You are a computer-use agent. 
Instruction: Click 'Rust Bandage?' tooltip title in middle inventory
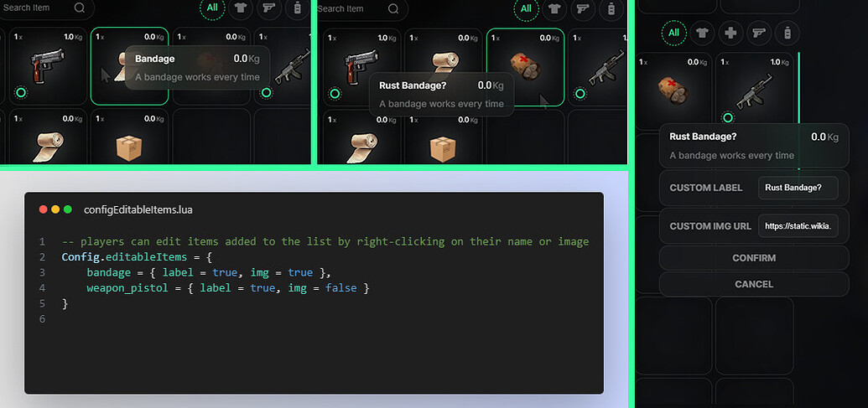pos(413,85)
